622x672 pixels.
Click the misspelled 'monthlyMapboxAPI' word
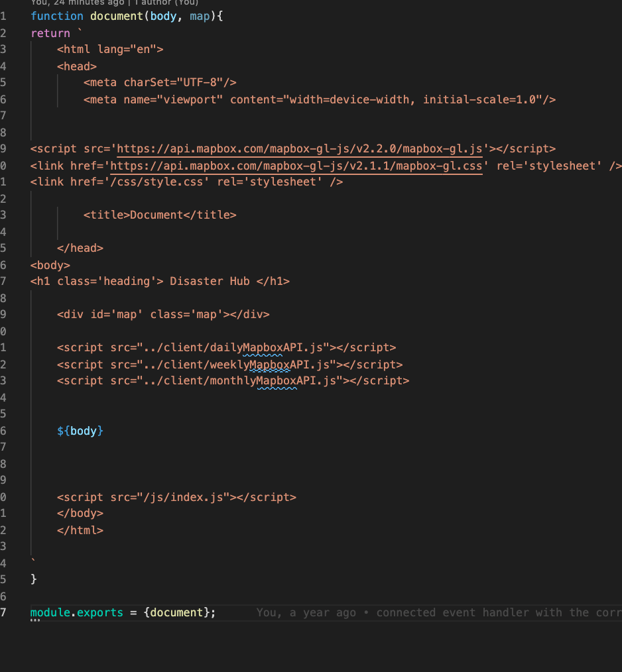point(277,380)
